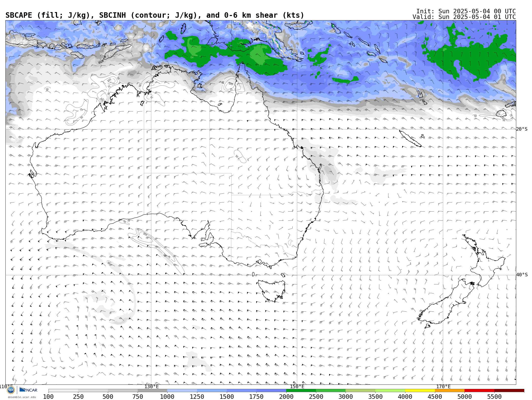Pick the lime green 3500–4000 colorbar swatch
This screenshot has height=400, width=532.
(390, 391)
